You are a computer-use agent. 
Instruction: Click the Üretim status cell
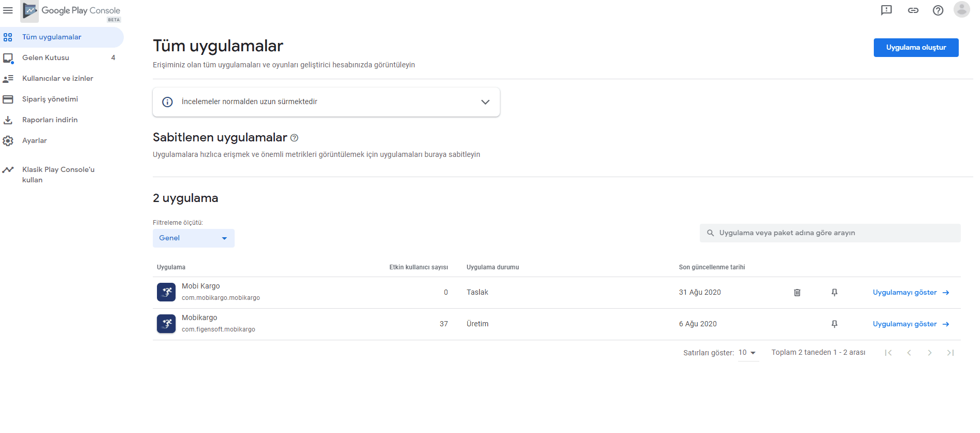[x=477, y=324]
